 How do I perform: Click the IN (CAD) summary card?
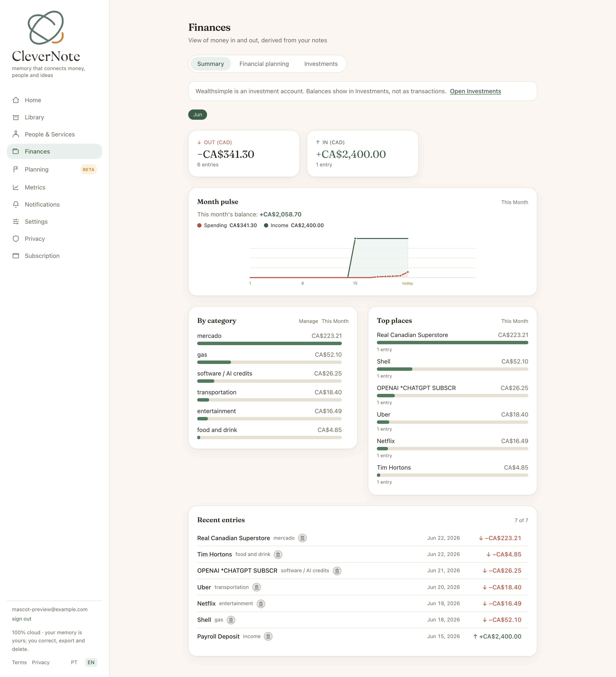363,154
